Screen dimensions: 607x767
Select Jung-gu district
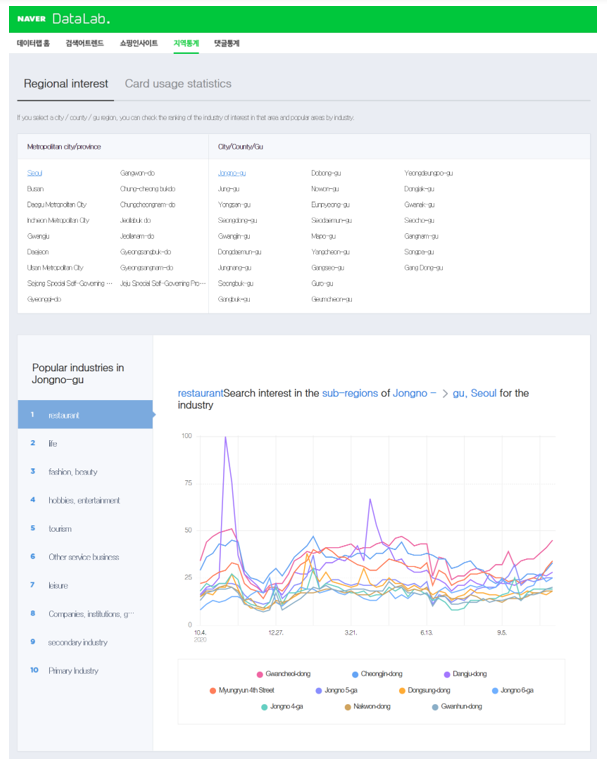pos(228,189)
